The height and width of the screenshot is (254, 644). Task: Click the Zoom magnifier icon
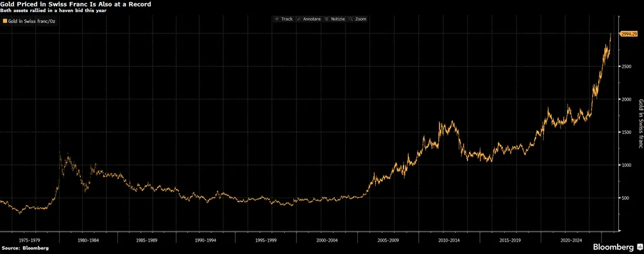click(351, 19)
